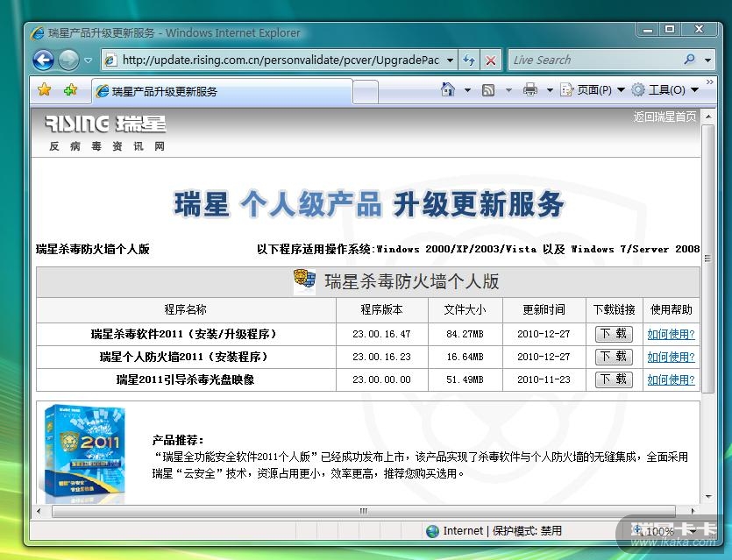The height and width of the screenshot is (560, 732).
Task: Show more toolbar items chevron
Action: point(709,82)
